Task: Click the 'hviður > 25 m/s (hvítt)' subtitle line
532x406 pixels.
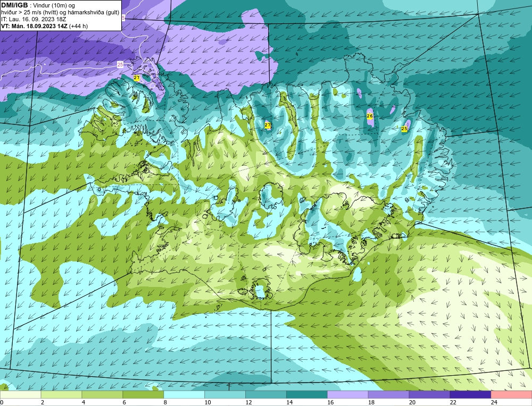Action: pos(61,13)
